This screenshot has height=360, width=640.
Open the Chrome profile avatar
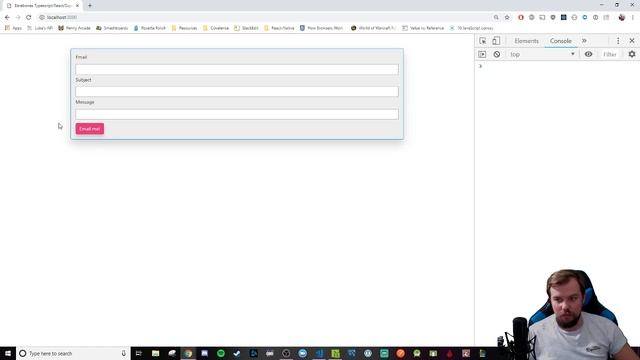click(622, 17)
